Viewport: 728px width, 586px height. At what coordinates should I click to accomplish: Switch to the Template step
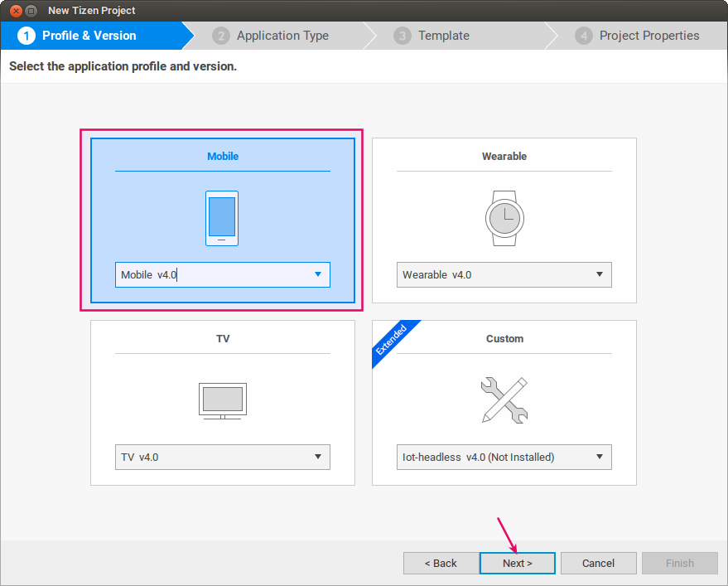click(443, 36)
